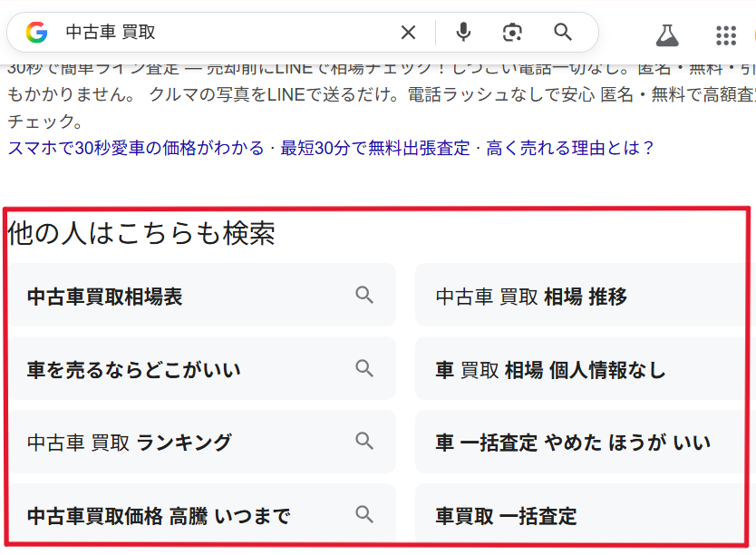Screen dimensions: 756x555
Task: Click the magnifying glass search button
Action: [x=563, y=33]
